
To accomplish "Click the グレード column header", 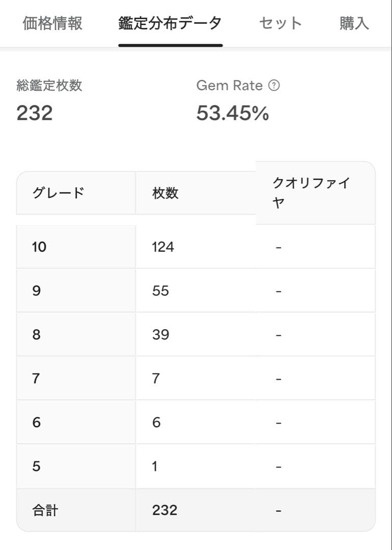I will (59, 193).
